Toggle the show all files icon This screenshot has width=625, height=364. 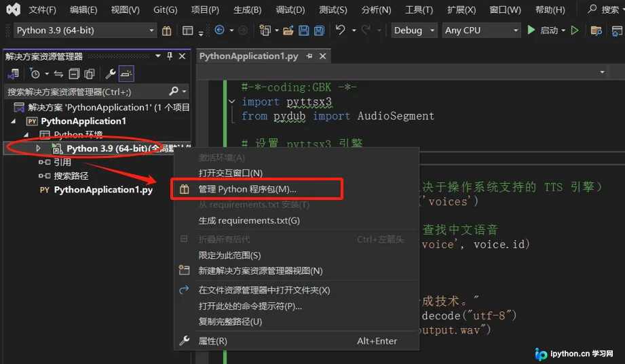(x=90, y=74)
